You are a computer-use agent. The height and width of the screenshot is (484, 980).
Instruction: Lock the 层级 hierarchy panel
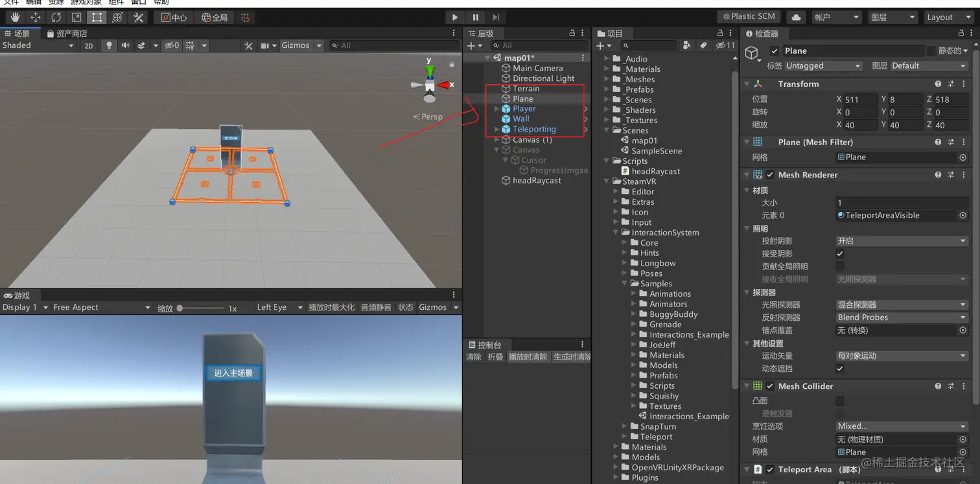pyautogui.click(x=572, y=33)
